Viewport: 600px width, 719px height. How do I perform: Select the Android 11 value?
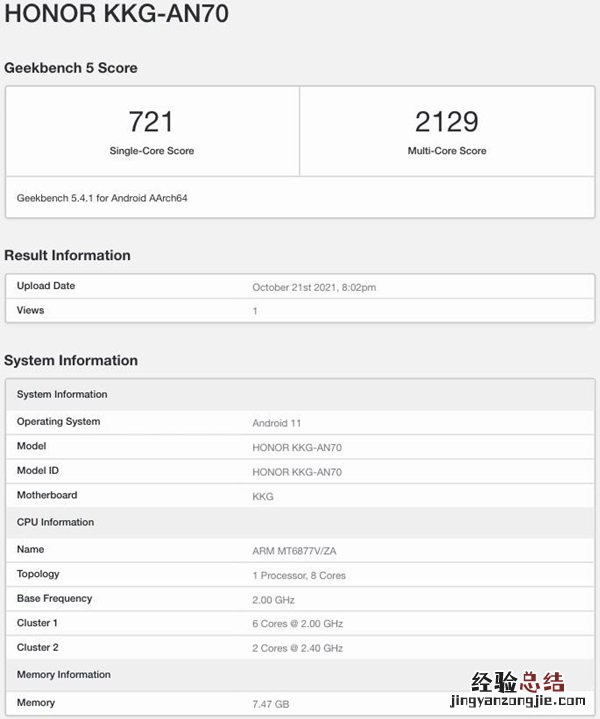pos(277,423)
